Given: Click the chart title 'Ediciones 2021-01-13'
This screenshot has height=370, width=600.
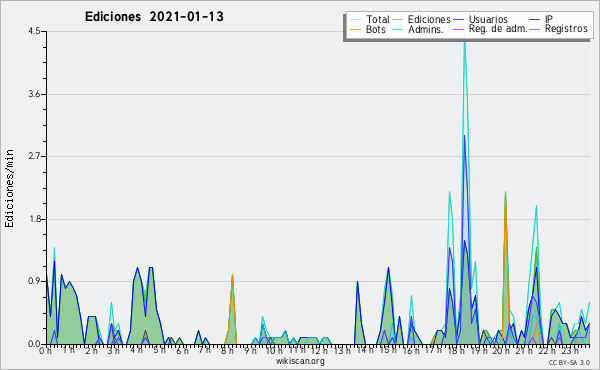Looking at the screenshot, I should 154,17.
